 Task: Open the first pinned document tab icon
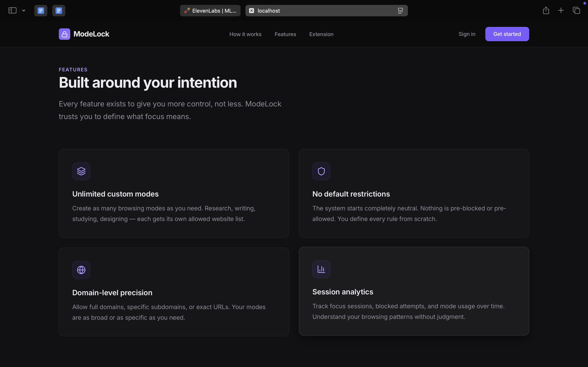41,11
